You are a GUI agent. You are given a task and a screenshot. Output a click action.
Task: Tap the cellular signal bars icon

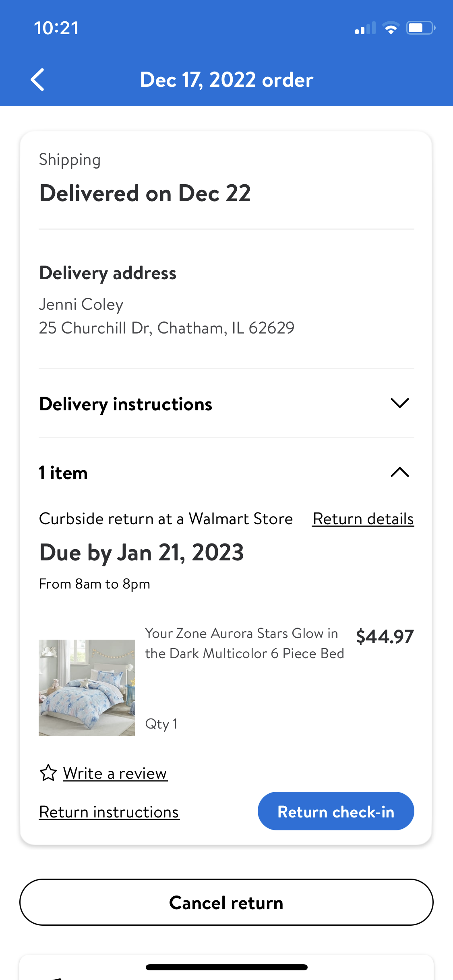click(x=365, y=29)
